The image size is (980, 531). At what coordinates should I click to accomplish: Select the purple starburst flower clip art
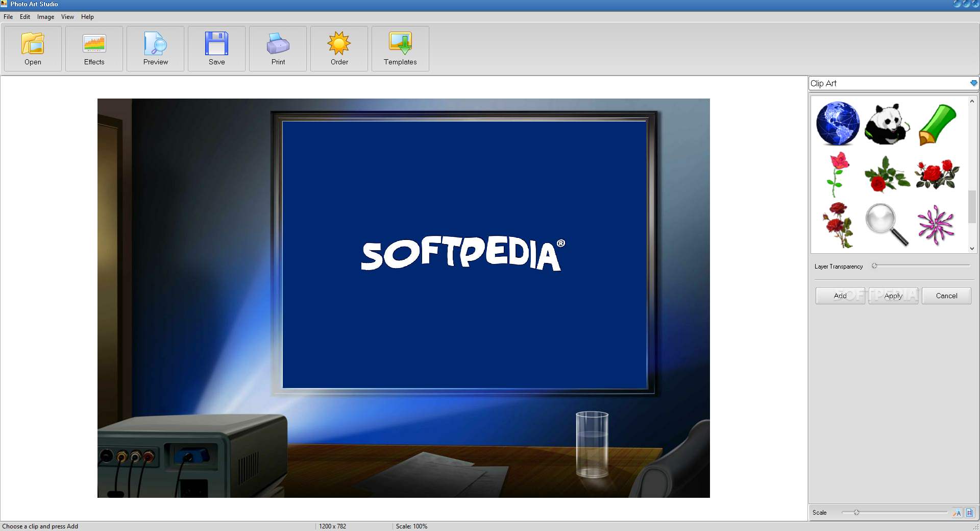936,225
